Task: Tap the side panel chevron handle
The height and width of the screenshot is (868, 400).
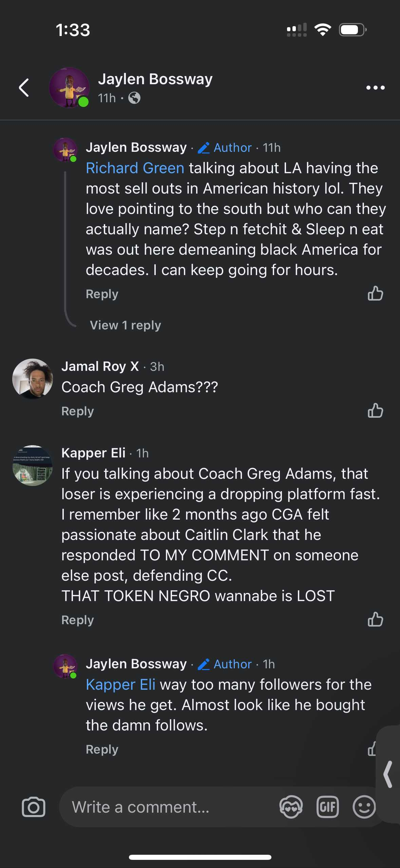Action: tap(388, 774)
